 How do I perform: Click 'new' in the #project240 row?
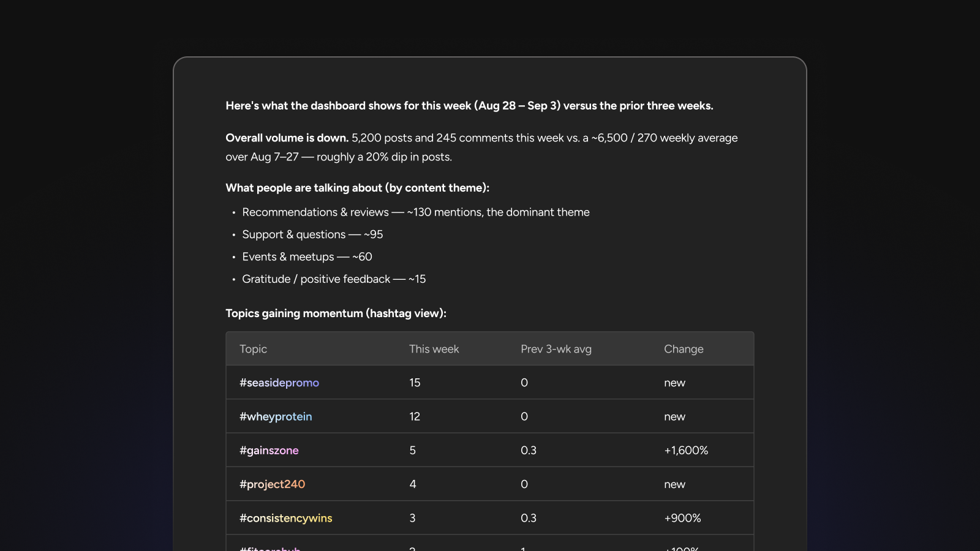point(674,484)
